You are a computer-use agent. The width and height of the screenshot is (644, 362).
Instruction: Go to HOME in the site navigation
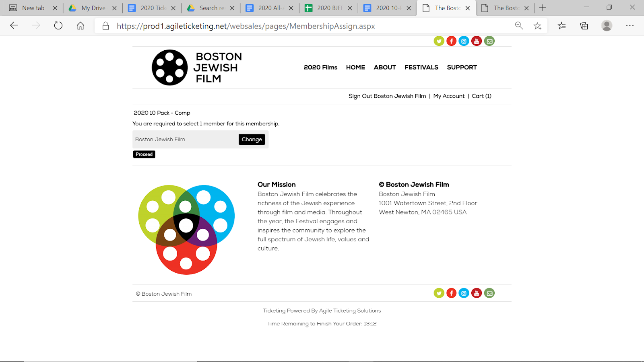(355, 67)
